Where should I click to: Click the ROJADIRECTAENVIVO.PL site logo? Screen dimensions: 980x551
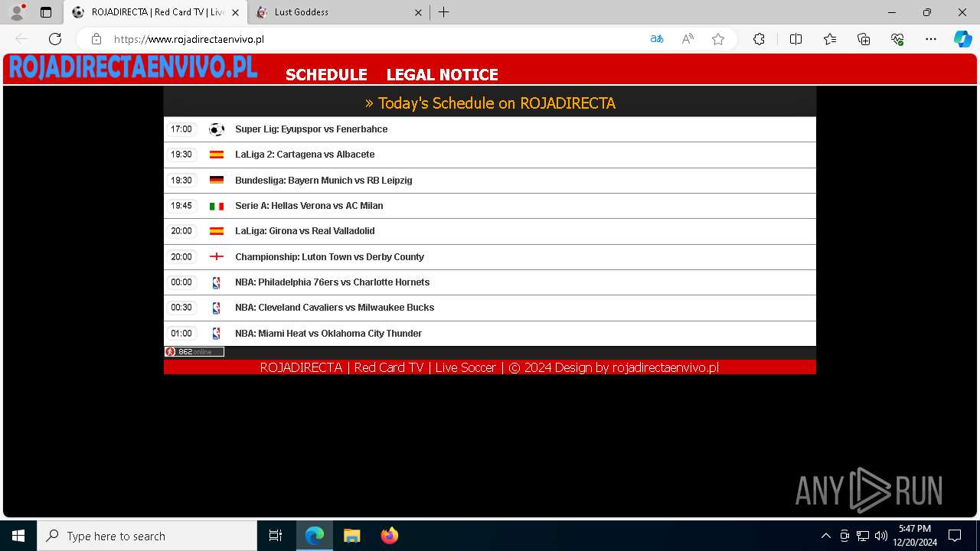(132, 67)
